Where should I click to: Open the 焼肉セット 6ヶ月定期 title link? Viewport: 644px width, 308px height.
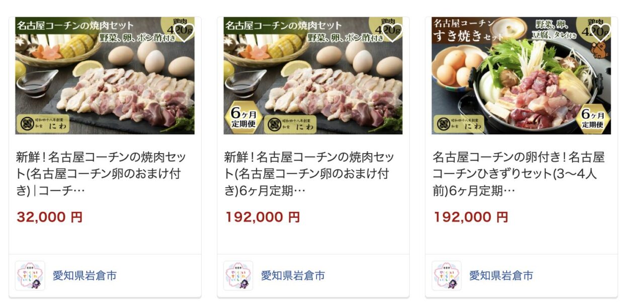[x=306, y=174]
